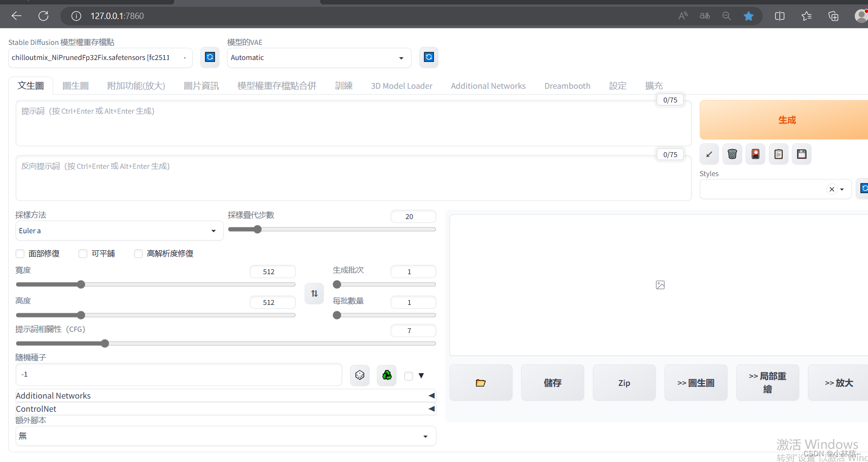The image size is (868, 462).
Task: Enable the 高解析度修復 checkbox
Action: pos(138,254)
